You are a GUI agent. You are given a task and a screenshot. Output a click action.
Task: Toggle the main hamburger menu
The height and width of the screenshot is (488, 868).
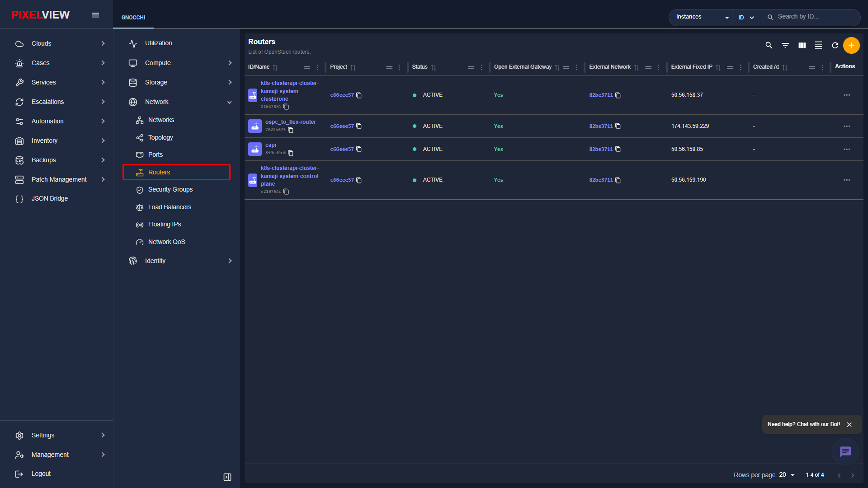click(x=95, y=15)
